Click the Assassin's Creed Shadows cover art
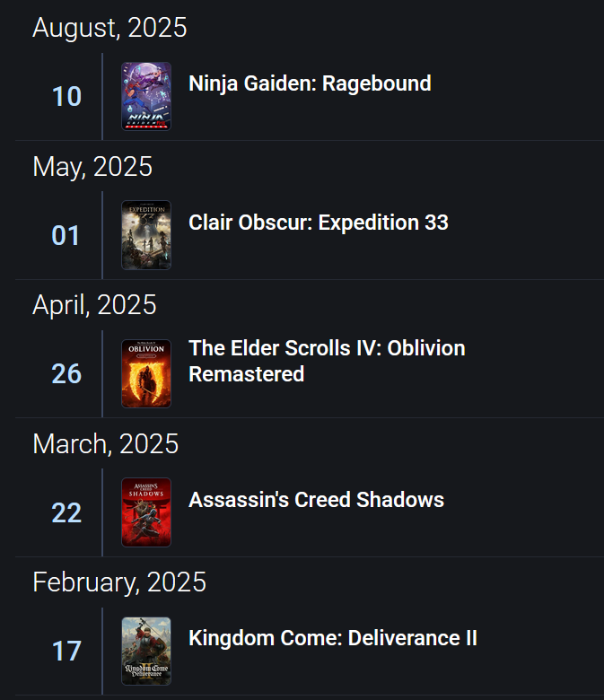604x700 pixels. click(x=146, y=512)
